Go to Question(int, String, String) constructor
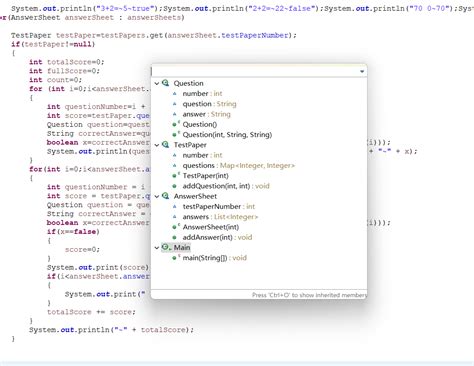This screenshot has width=474, height=366. point(227,135)
